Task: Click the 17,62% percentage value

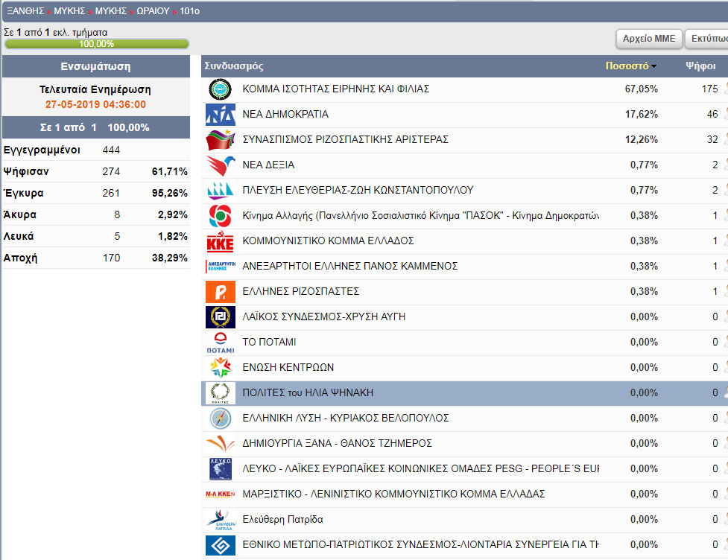Action: [641, 114]
